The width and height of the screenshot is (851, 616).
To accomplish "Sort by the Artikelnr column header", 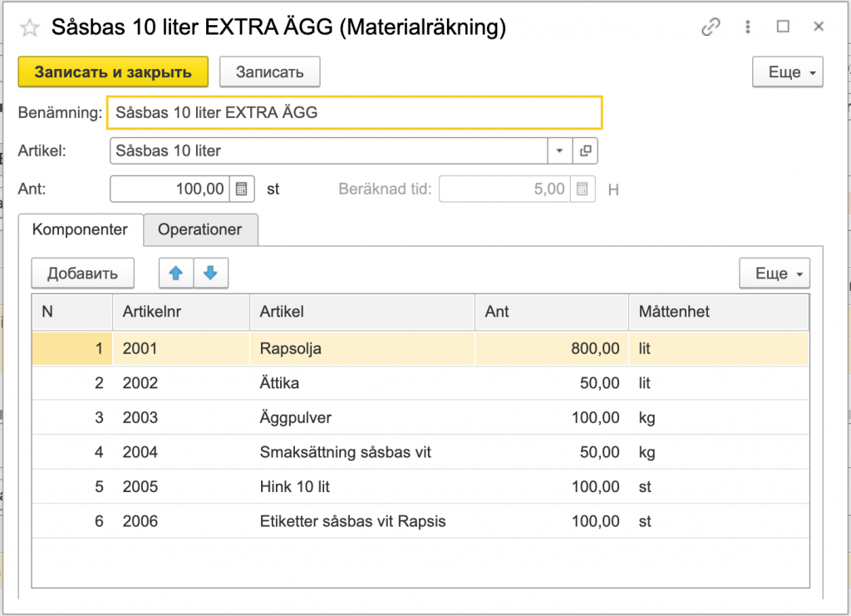I will (x=180, y=313).
